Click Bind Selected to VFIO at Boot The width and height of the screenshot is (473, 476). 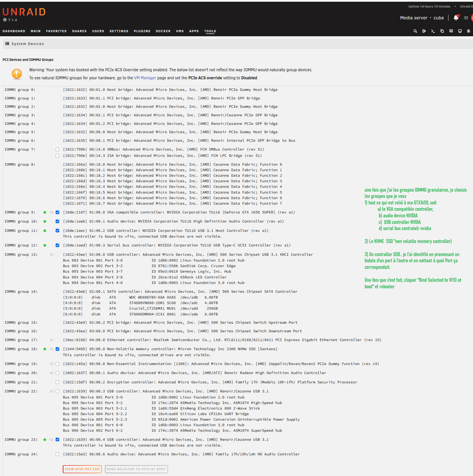coord(136,469)
